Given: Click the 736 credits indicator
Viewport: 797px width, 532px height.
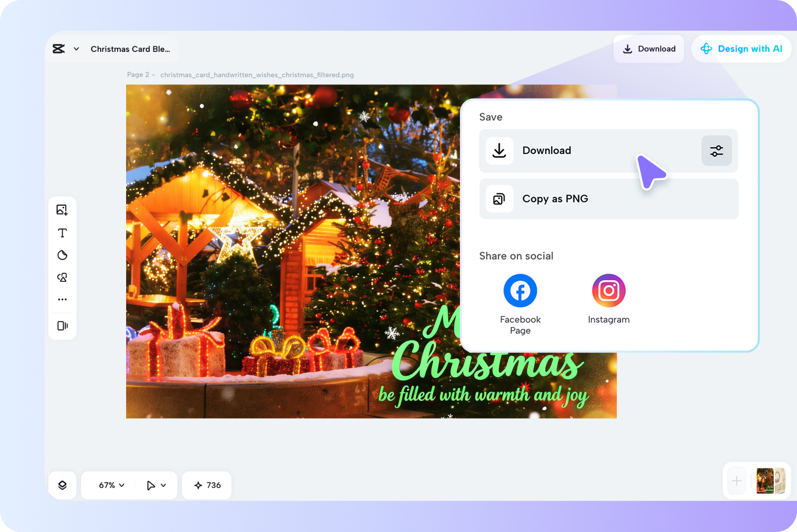Looking at the screenshot, I should (207, 485).
